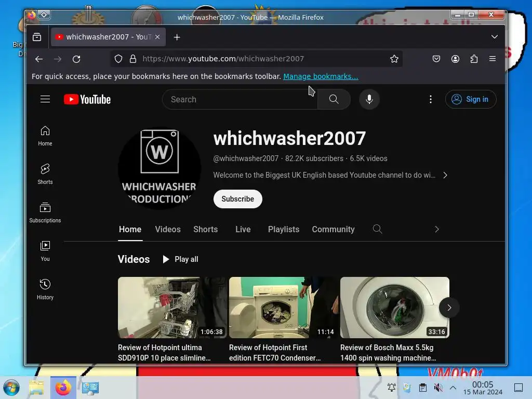Switch to the Community tab
This screenshot has width=532, height=399.
pyautogui.click(x=333, y=229)
